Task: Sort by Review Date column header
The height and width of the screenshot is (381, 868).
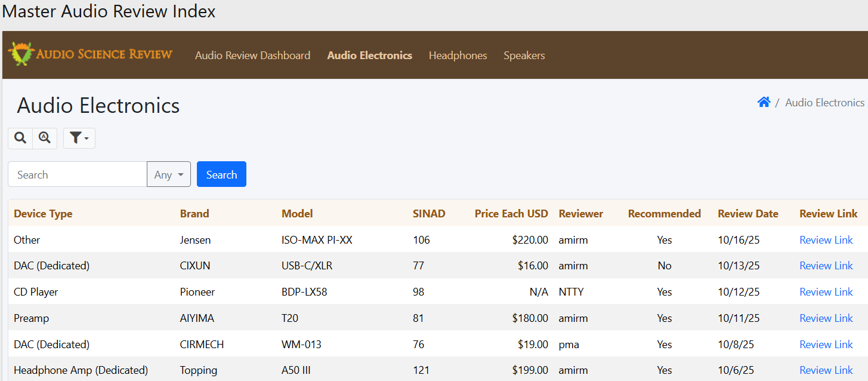Action: click(747, 214)
